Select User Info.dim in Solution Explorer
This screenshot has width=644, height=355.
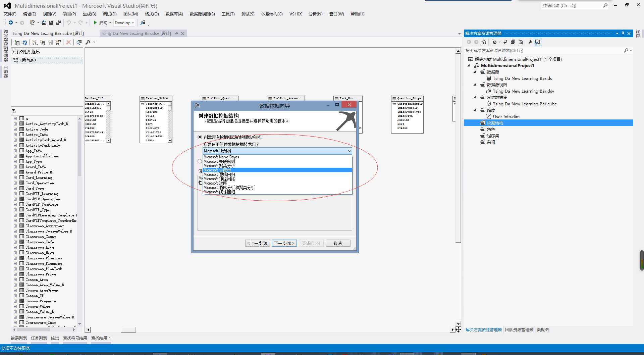(506, 117)
